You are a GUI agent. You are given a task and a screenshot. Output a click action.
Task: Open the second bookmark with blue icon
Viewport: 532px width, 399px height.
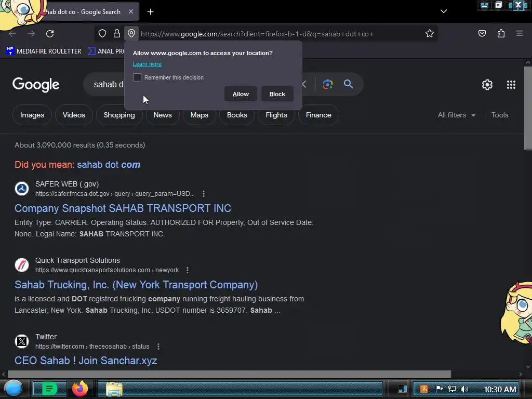106,51
